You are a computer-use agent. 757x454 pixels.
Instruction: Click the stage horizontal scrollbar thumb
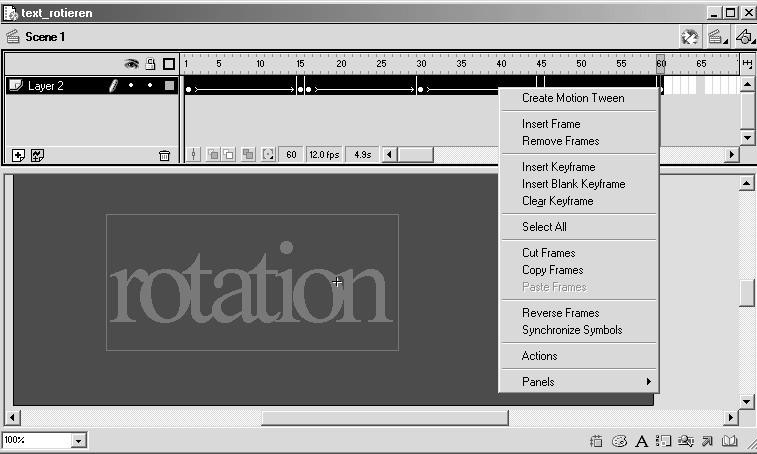pos(385,417)
